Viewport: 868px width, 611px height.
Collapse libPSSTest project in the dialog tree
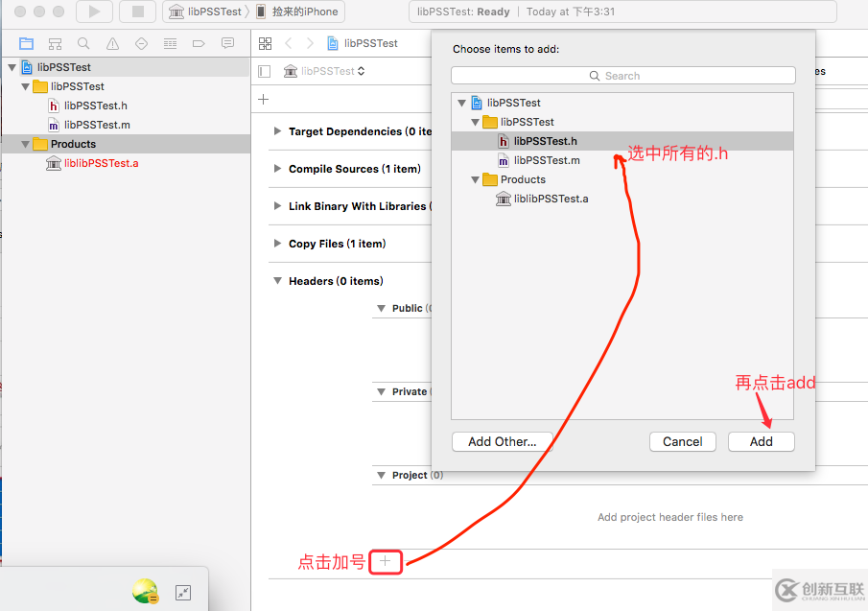(461, 103)
